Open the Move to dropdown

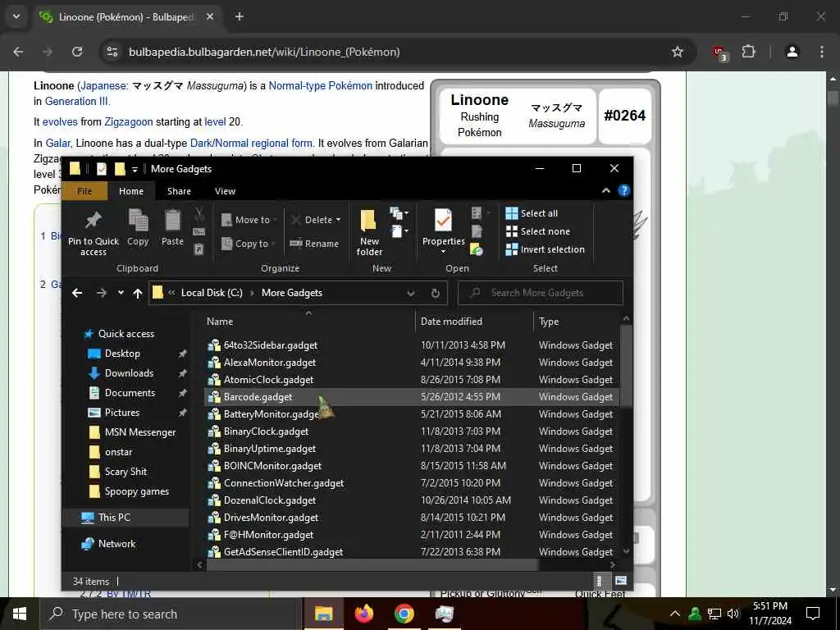[x=249, y=220]
